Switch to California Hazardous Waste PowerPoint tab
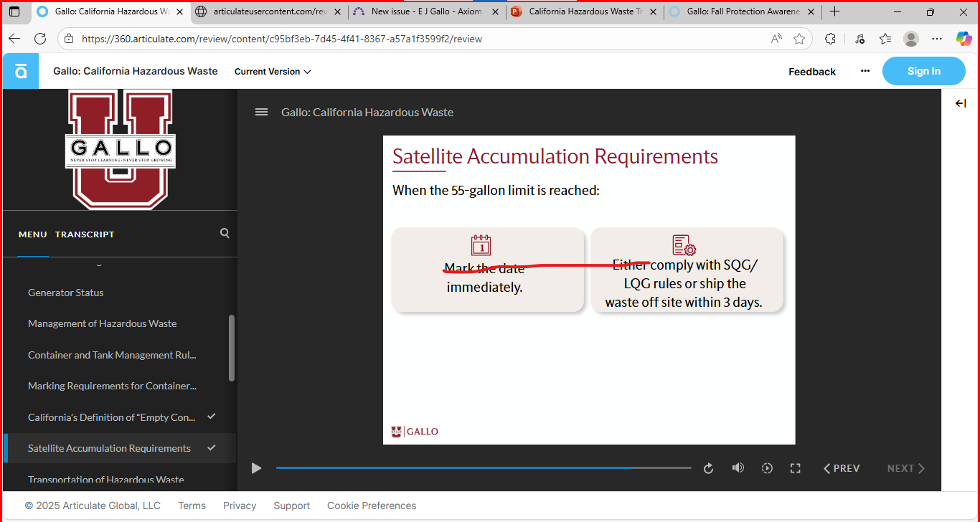 (x=584, y=11)
